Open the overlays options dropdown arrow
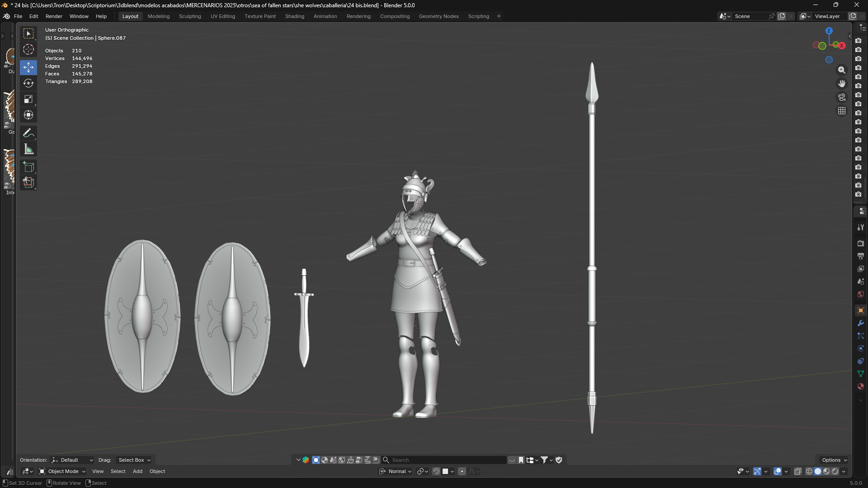This screenshot has width=868, height=488. 786,471
